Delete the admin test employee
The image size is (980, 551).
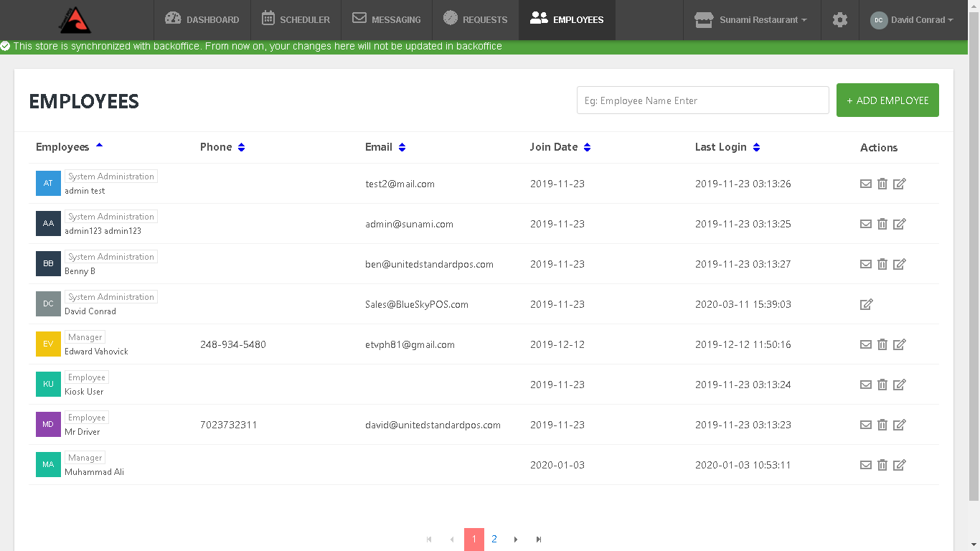882,184
